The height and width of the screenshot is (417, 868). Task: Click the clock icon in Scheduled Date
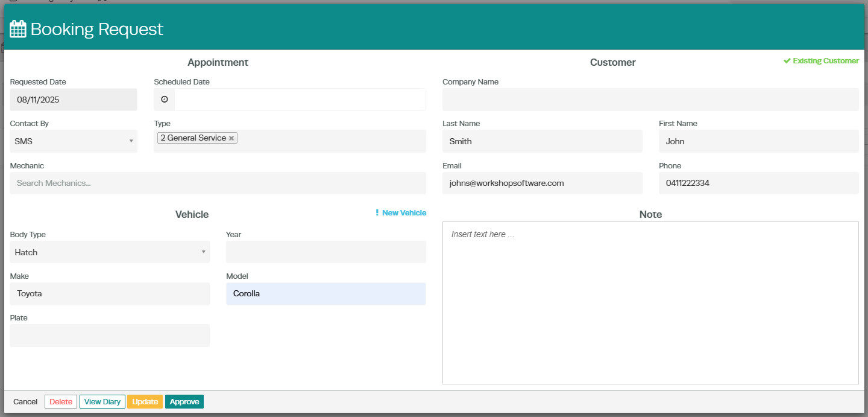[x=165, y=100]
